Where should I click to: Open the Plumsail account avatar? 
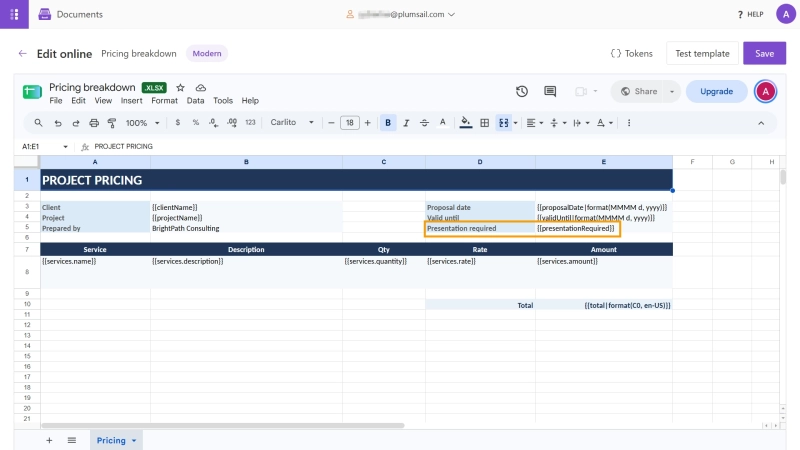pos(786,14)
